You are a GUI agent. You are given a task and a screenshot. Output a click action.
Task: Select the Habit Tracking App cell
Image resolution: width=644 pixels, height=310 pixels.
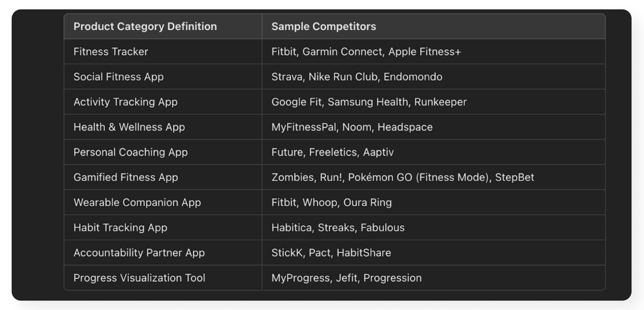pos(163,228)
